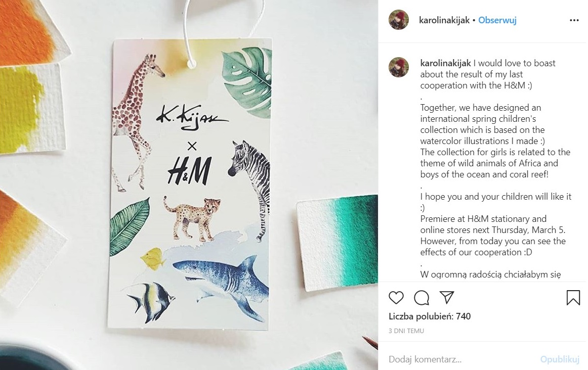Open the three-dot more options menu

point(574,20)
